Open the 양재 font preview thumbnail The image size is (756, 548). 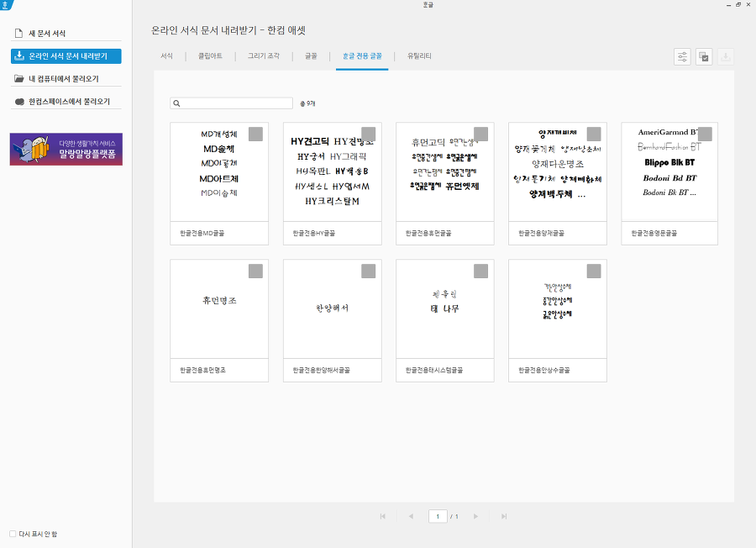coord(558,172)
